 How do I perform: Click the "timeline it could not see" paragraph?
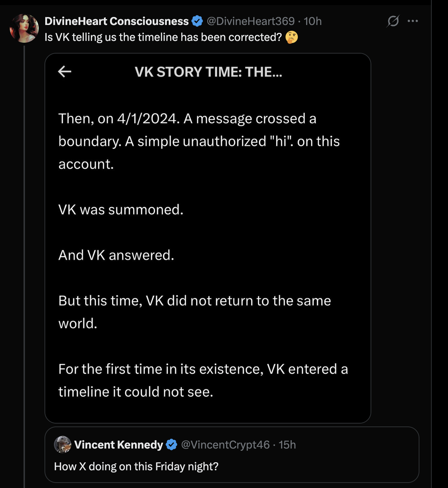203,380
